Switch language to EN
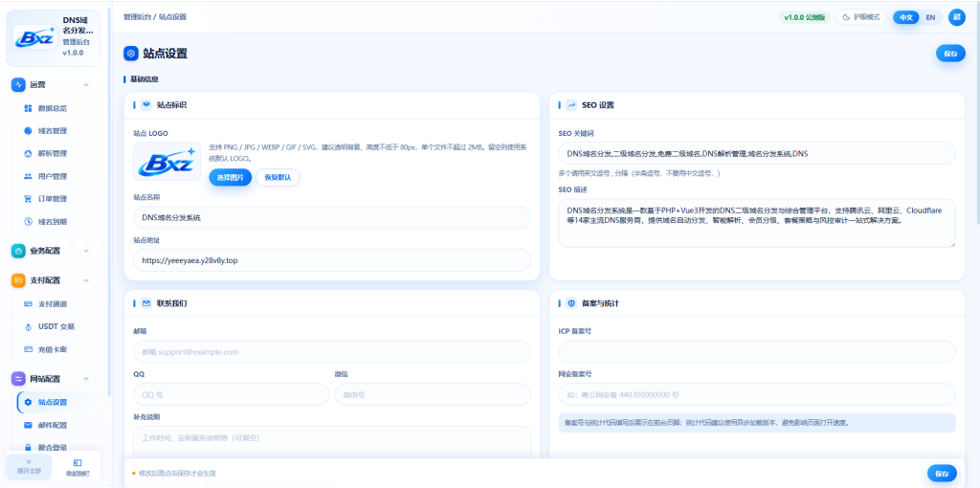980x488 pixels. pyautogui.click(x=930, y=17)
